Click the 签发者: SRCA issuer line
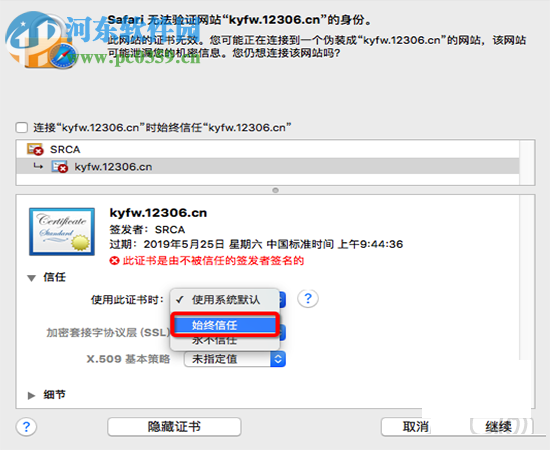 147,230
